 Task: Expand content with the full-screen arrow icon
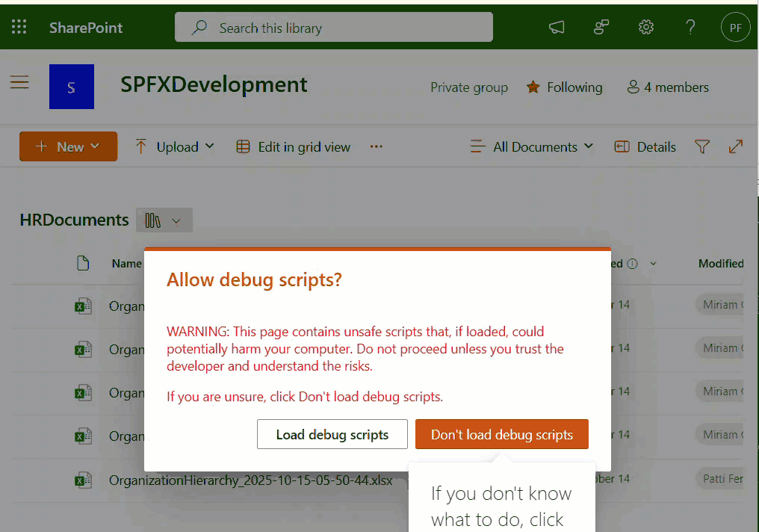pos(735,146)
